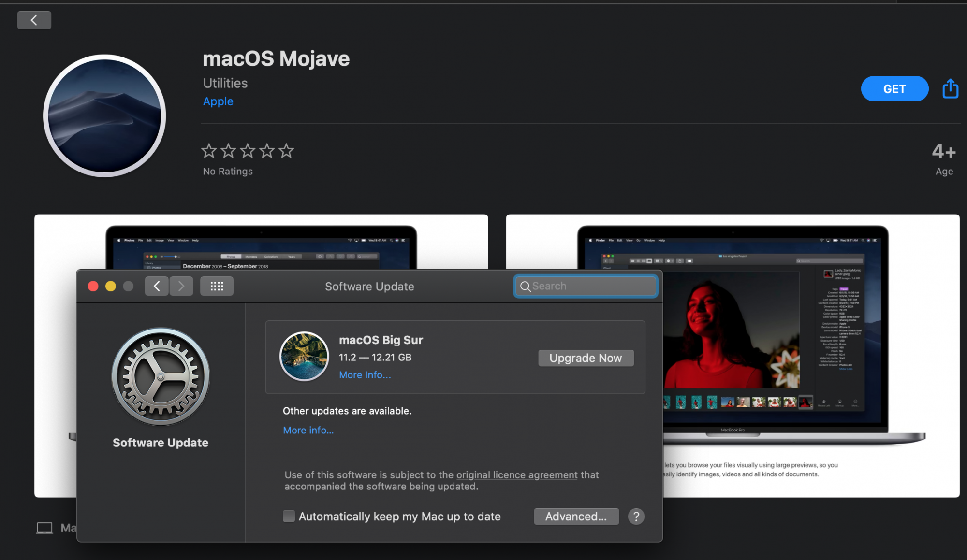This screenshot has width=967, height=560.
Task: Click GET to download Mojave
Action: pos(894,89)
